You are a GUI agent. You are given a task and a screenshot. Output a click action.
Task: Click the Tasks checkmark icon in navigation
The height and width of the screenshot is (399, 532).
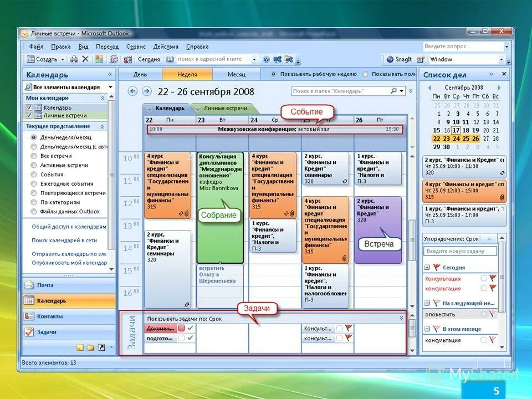tap(29, 332)
